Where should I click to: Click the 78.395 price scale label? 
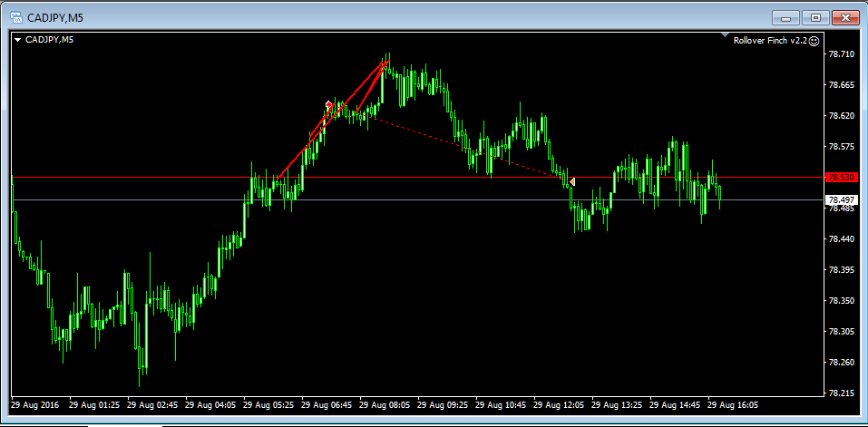[840, 270]
